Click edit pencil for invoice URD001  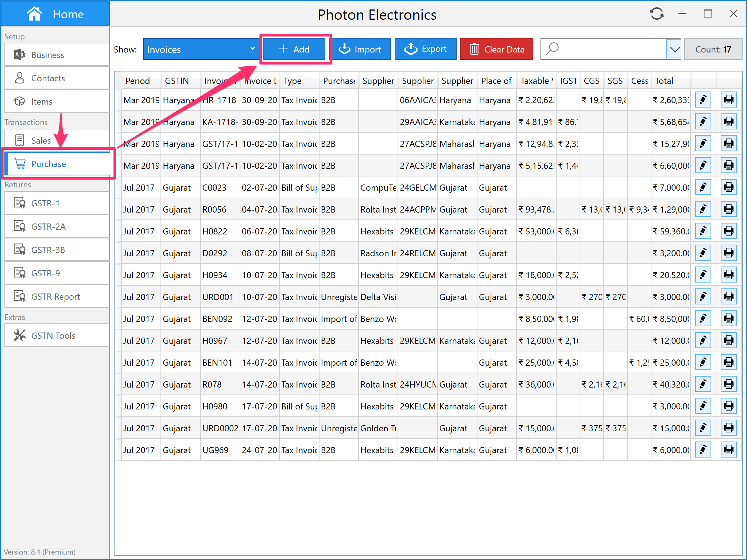703,297
